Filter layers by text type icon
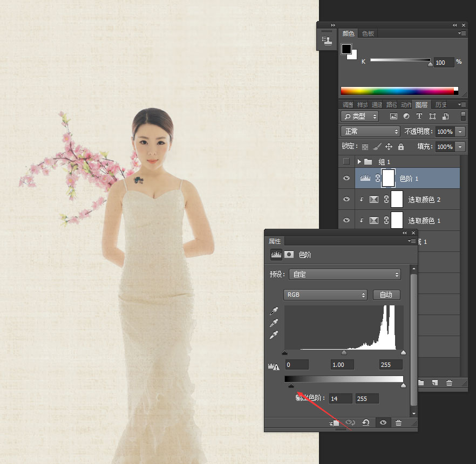Image resolution: width=476 pixels, height=464 pixels. [x=419, y=116]
